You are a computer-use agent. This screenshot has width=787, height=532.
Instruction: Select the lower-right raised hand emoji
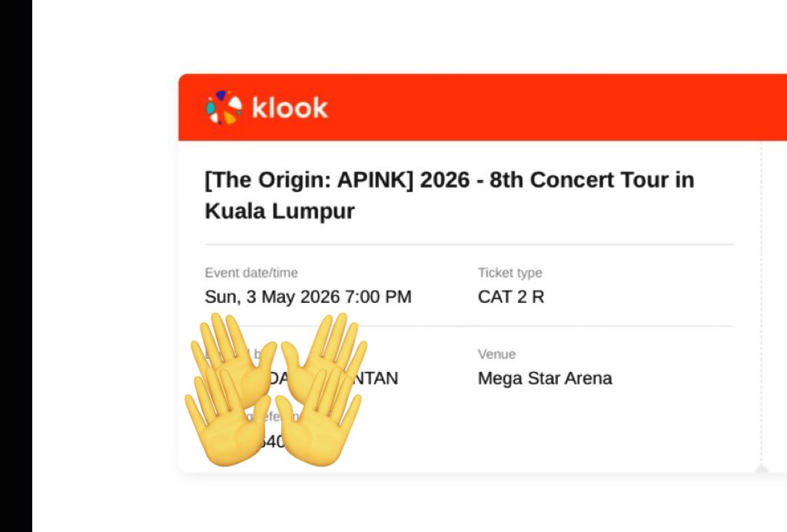click(x=319, y=416)
